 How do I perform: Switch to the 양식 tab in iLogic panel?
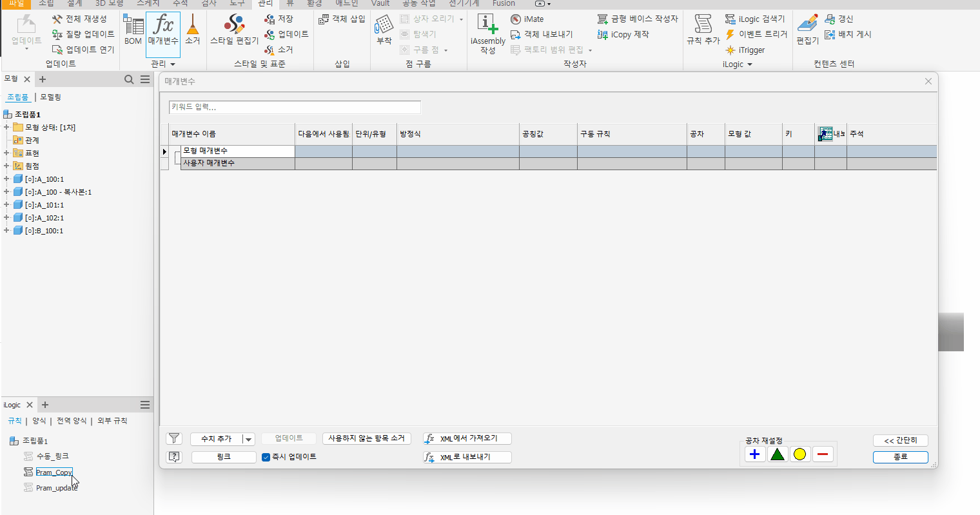[39, 421]
